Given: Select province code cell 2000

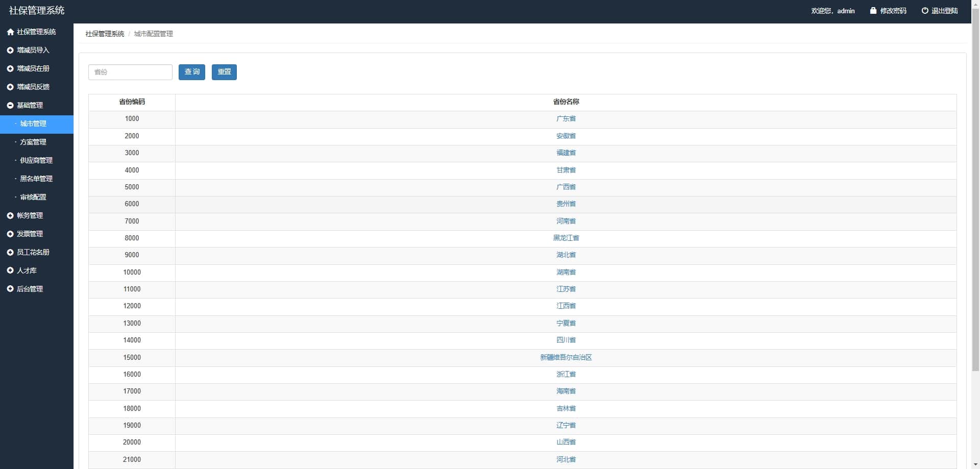Looking at the screenshot, I should pyautogui.click(x=132, y=136).
